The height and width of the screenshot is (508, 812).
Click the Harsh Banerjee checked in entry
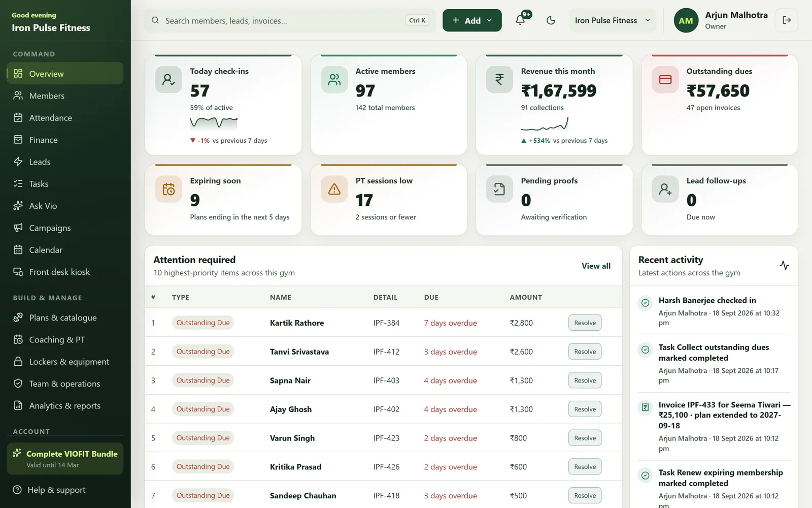714,311
